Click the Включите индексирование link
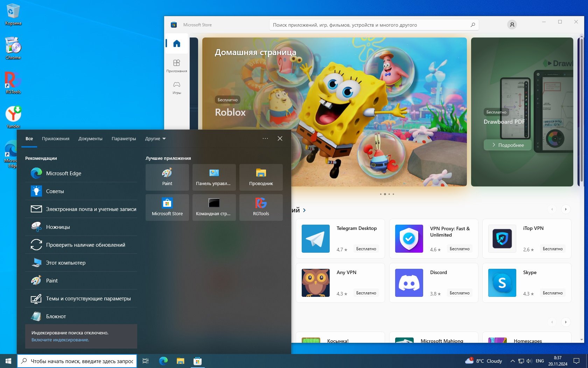588x368 pixels. tap(60, 340)
